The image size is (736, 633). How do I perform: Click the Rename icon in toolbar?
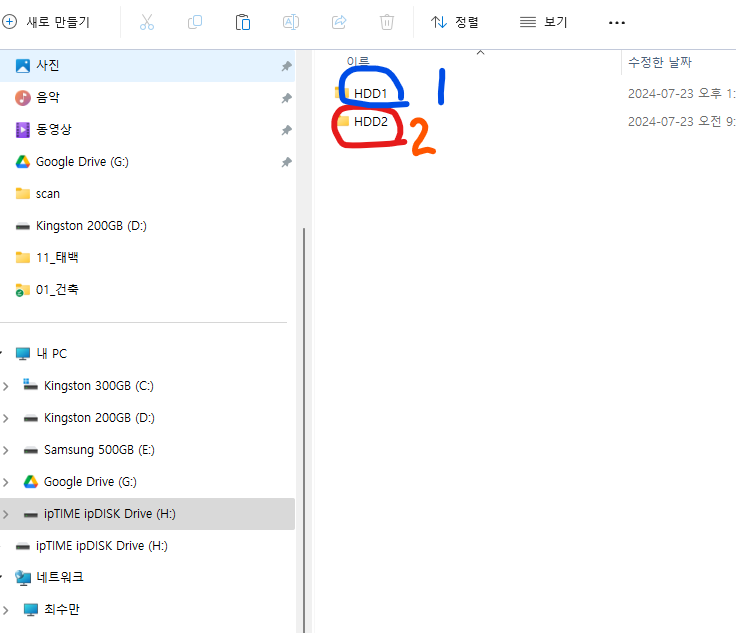pos(291,22)
